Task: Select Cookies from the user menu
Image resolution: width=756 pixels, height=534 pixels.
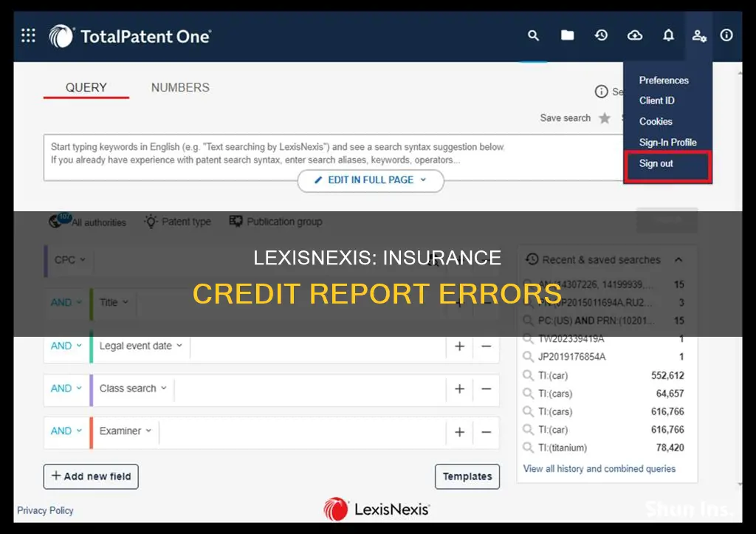Action: 656,121
